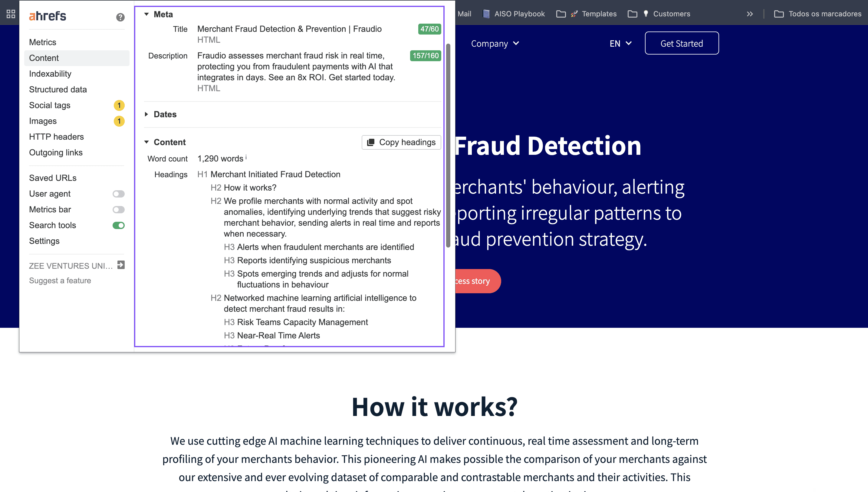Open the Mail bookmark
868x492 pixels.
point(464,14)
